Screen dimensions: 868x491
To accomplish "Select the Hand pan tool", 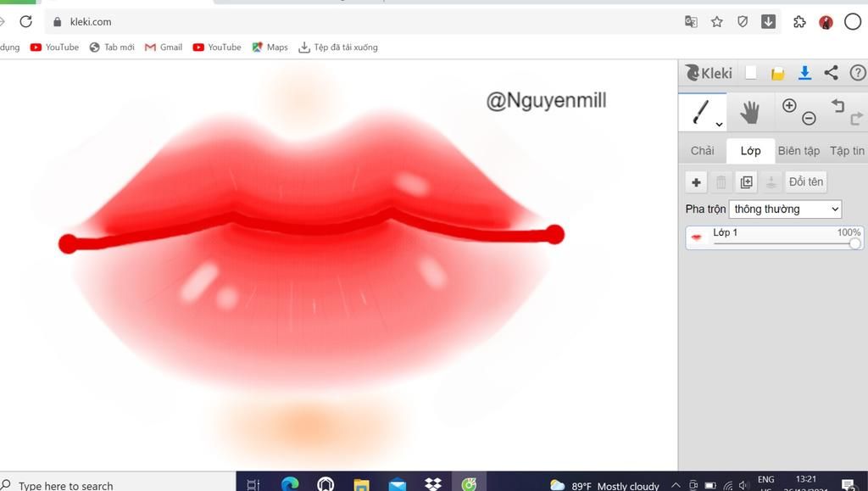I will pos(749,113).
